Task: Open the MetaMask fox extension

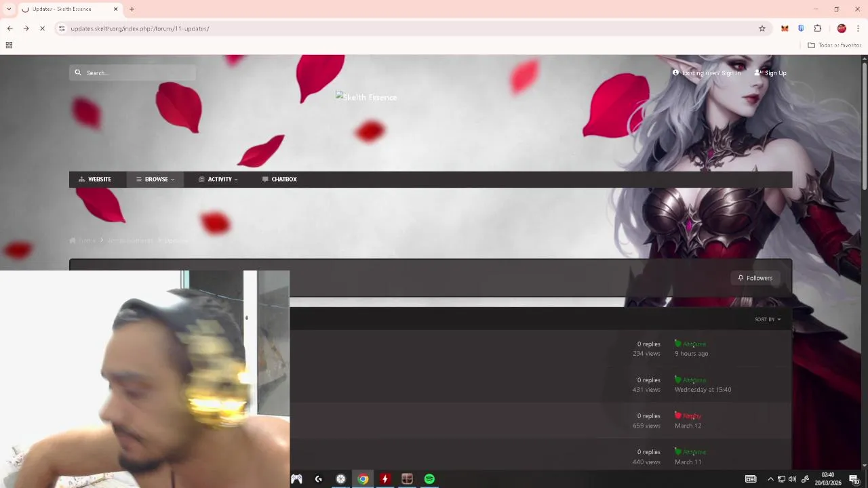Action: pos(785,28)
